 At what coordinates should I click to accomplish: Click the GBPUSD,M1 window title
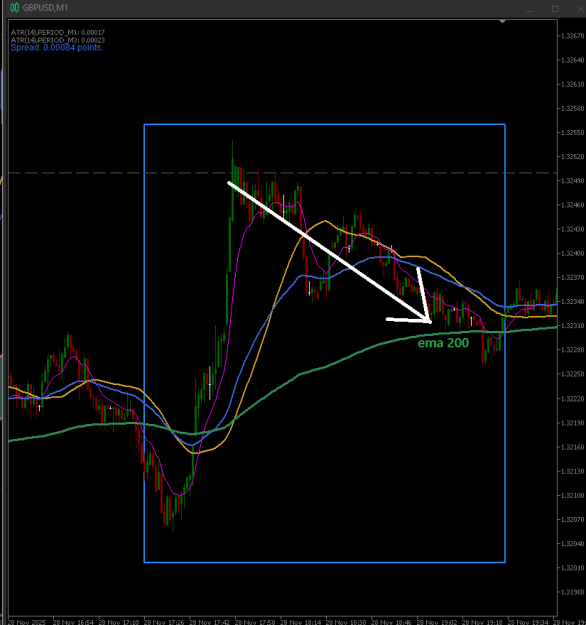45,8
